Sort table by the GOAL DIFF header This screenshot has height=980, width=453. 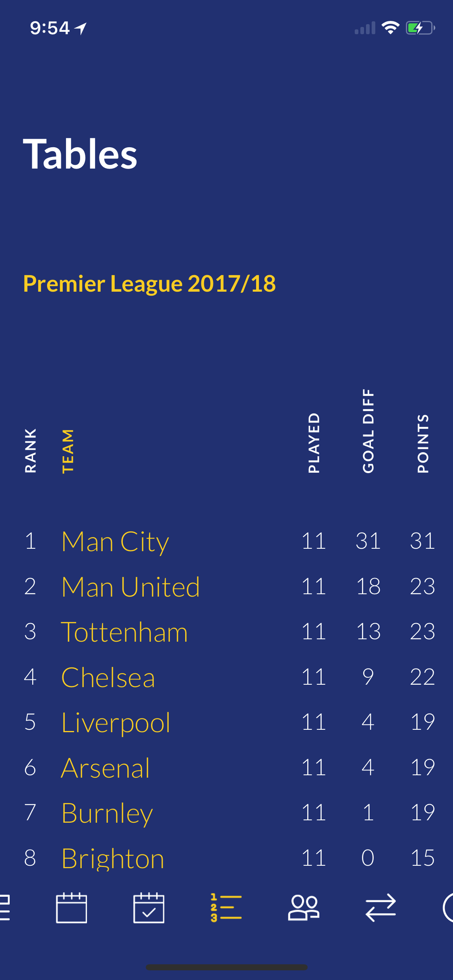coord(368,431)
